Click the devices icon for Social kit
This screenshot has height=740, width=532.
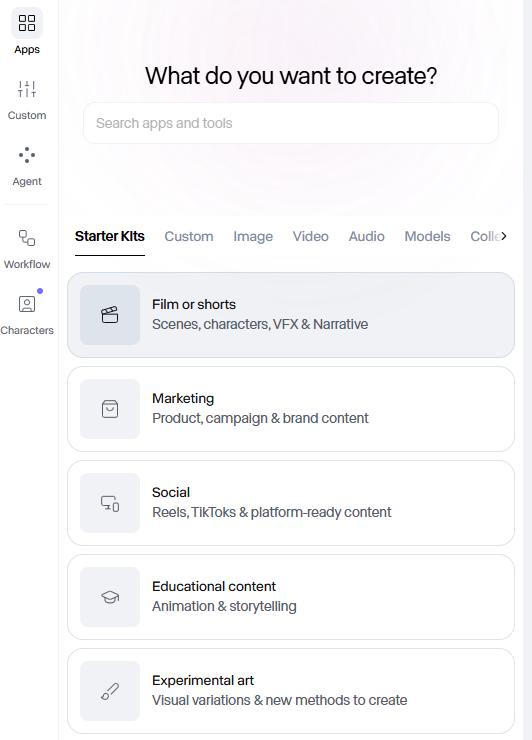[110, 503]
